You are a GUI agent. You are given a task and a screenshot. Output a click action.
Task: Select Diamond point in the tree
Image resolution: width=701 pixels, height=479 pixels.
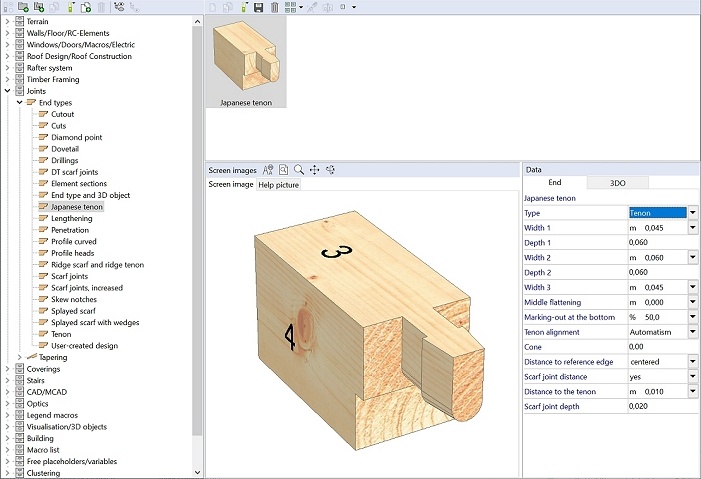point(76,137)
